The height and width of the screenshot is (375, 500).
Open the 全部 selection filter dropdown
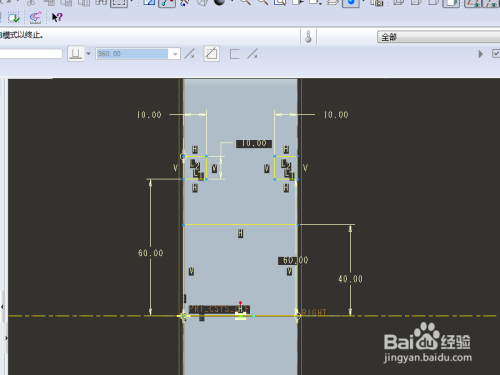tap(439, 37)
